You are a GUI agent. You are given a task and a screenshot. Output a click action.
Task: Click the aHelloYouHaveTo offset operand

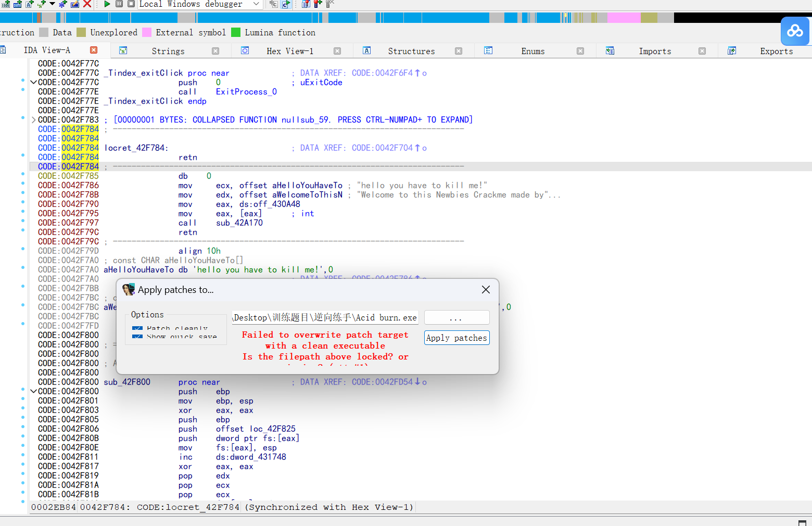coord(307,185)
